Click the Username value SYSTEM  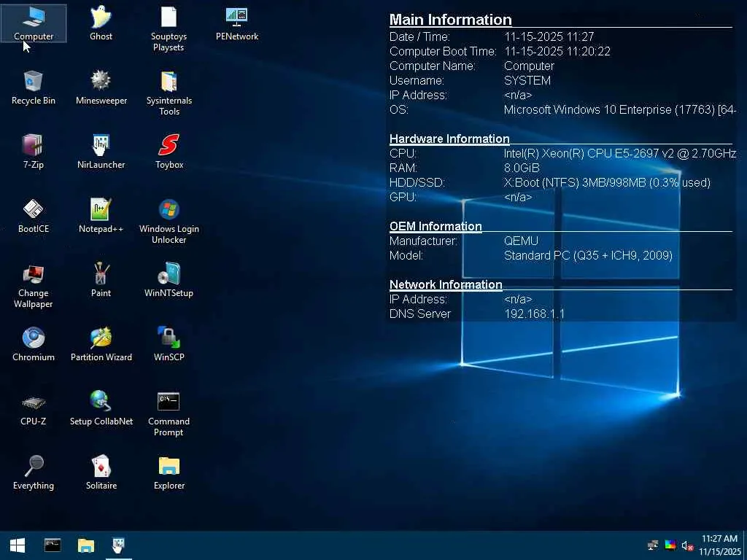527,80
